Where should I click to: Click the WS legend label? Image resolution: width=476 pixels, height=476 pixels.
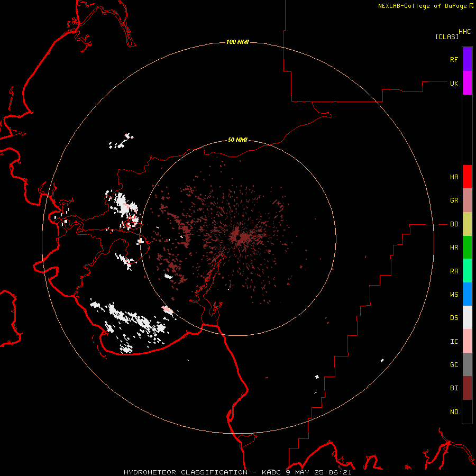pyautogui.click(x=454, y=294)
